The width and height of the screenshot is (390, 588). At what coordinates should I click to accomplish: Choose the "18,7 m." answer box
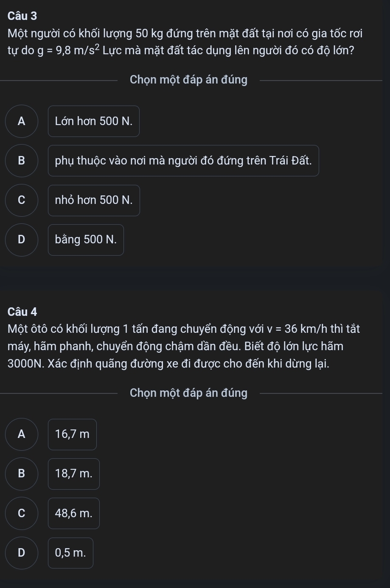(x=73, y=474)
